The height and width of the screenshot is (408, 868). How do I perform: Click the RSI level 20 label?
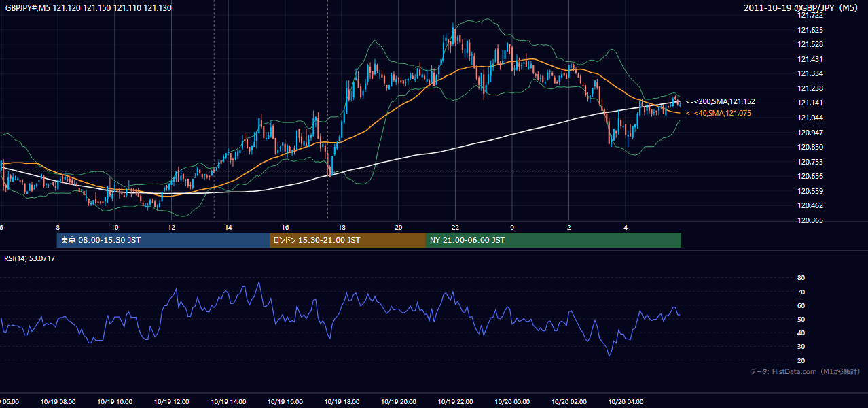click(x=801, y=360)
